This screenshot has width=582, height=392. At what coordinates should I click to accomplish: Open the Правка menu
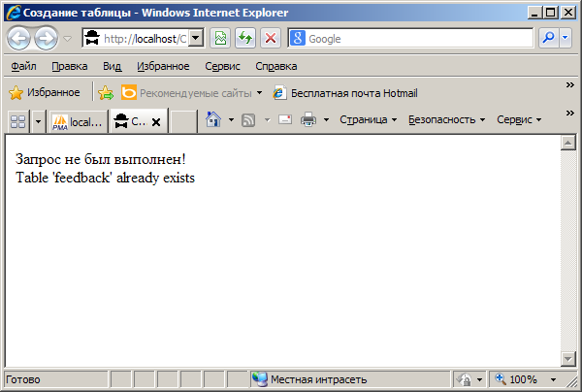coord(70,66)
